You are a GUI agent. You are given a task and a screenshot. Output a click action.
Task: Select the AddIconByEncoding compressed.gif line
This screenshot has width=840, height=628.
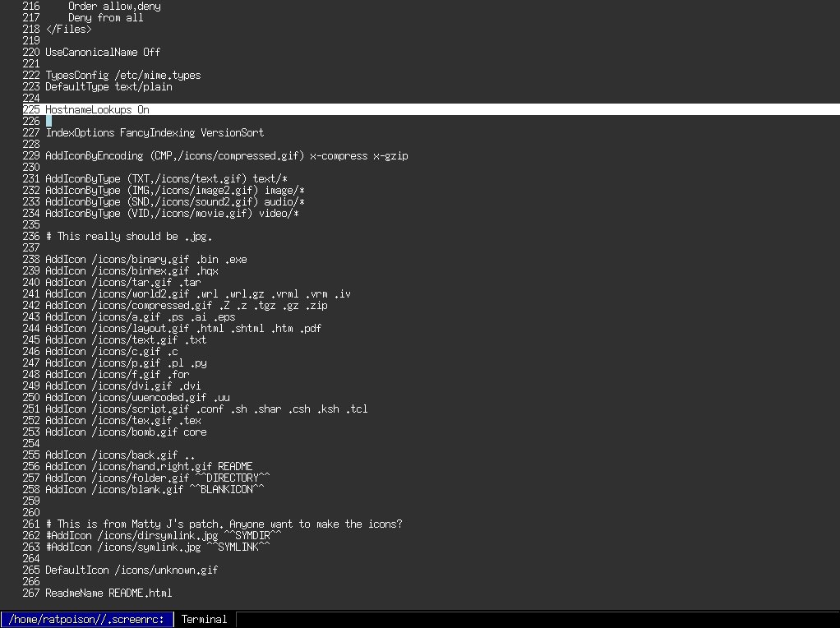click(226, 155)
